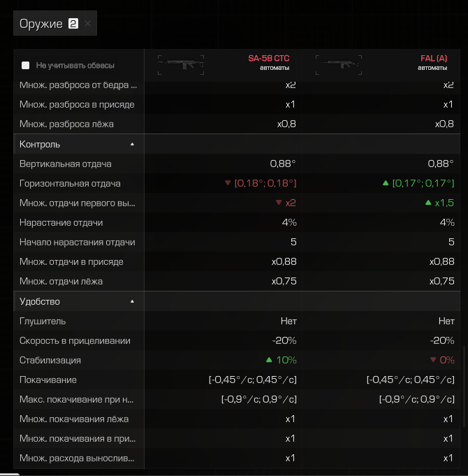
Task: Click FAL horizontal recoil value [0,17°; 0,17°]
Action: tap(423, 183)
